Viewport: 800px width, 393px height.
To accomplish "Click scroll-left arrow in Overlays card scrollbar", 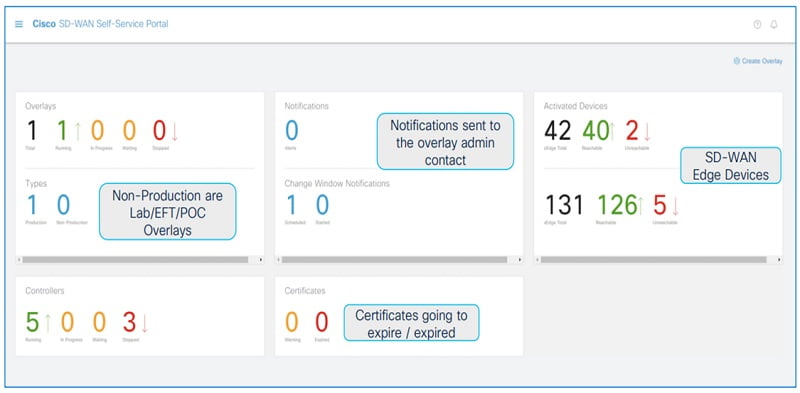I will (19, 260).
